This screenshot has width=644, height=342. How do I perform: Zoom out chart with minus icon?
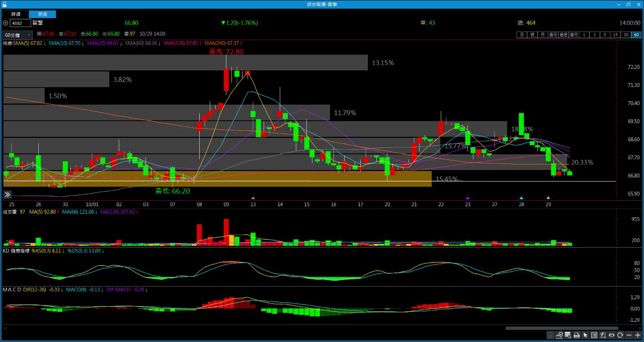[x=629, y=335]
